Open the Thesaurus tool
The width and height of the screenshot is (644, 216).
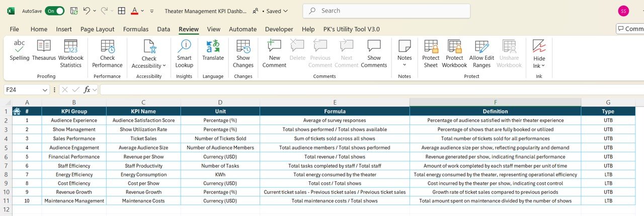coord(44,51)
